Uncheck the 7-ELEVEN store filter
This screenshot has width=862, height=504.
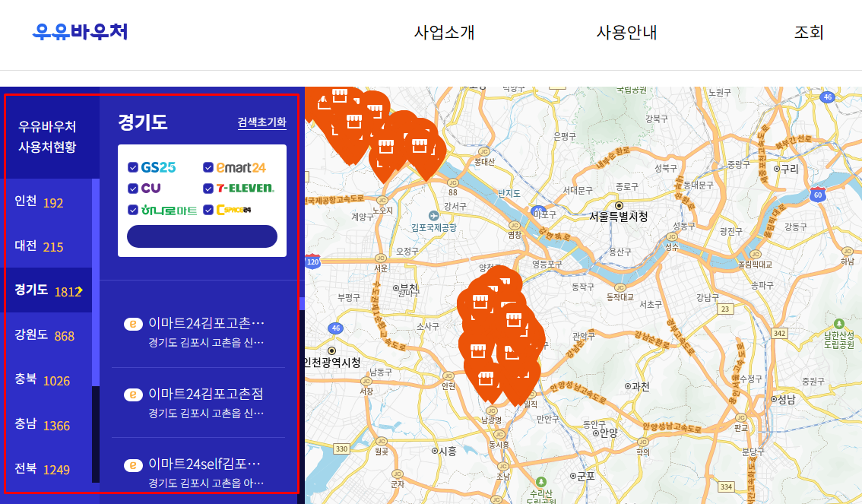(209, 187)
